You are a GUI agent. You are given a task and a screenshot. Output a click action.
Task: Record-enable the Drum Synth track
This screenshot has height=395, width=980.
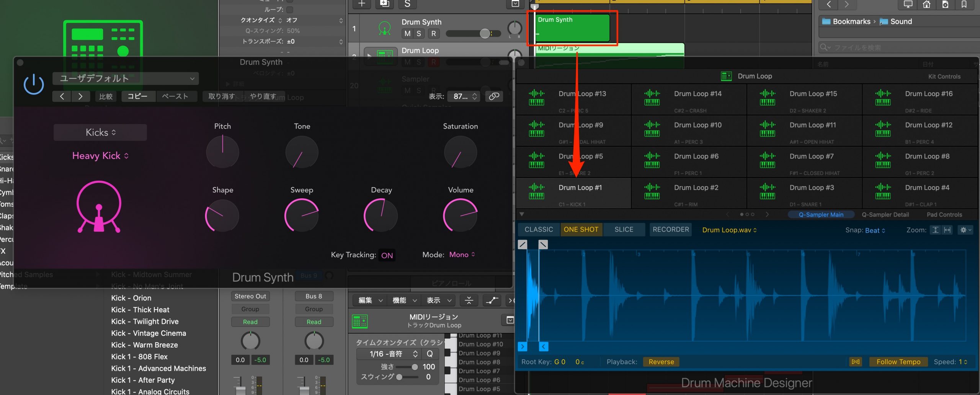434,34
